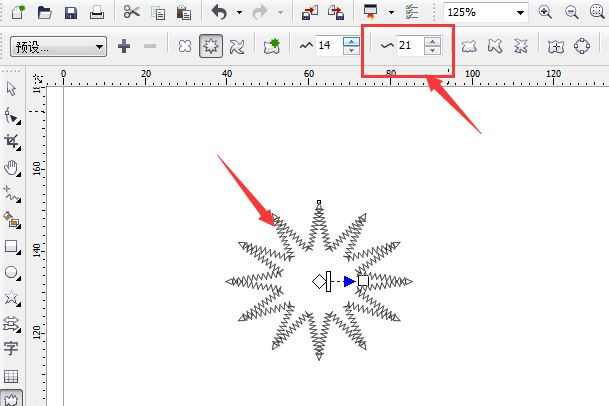
Task: Select the Freehand curve tool
Action: click(x=12, y=194)
